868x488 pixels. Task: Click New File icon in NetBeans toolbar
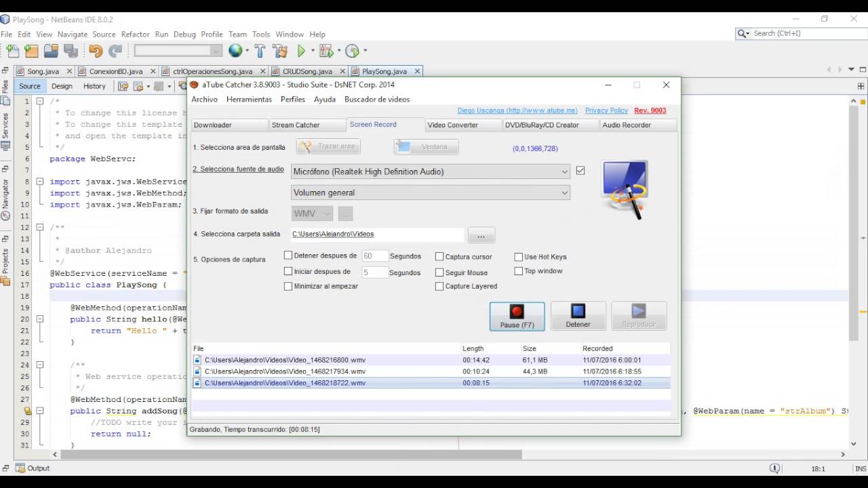[12, 51]
